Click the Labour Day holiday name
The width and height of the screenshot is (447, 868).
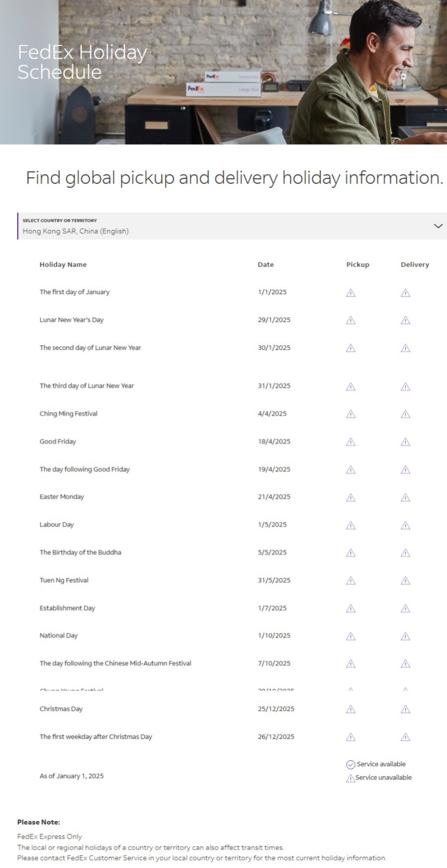point(57,525)
